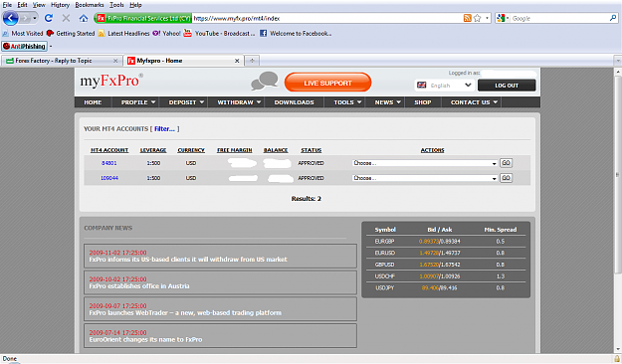Image resolution: width=622 pixels, height=364 pixels.
Task: Expand the DEPOSIT navigation menu
Action: coord(186,102)
